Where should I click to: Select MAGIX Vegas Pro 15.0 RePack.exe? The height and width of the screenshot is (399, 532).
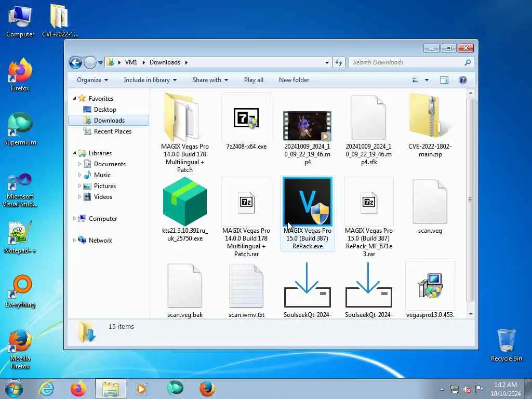click(307, 202)
